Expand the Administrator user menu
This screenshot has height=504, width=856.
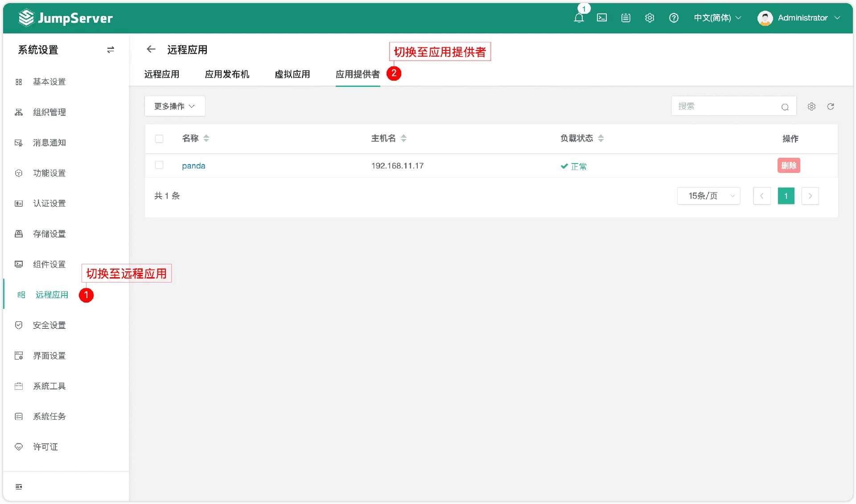[799, 18]
